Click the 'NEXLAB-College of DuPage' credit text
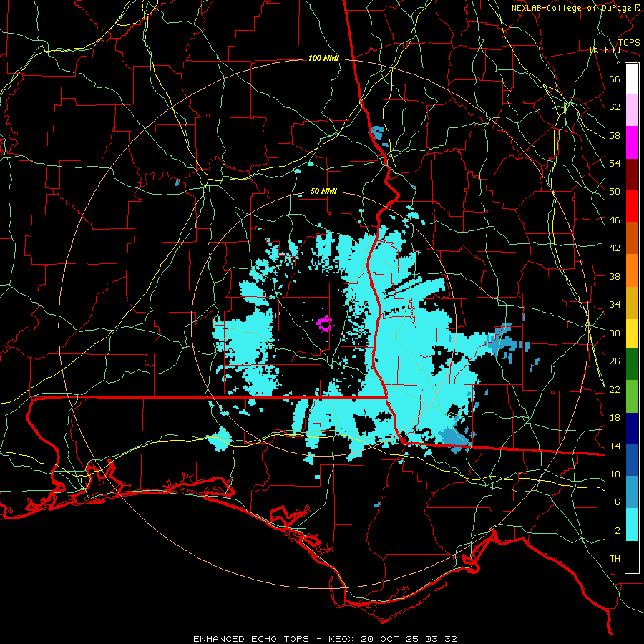Screen dimensions: 644x644 pyautogui.click(x=571, y=8)
